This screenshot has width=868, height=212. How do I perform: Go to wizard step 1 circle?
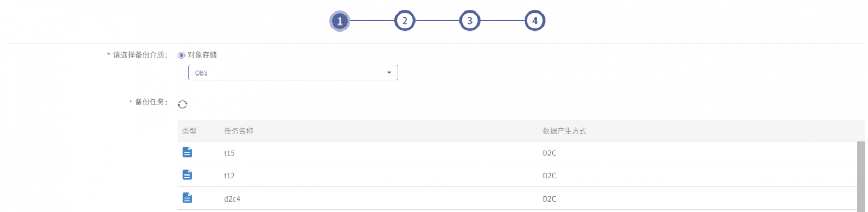click(340, 21)
